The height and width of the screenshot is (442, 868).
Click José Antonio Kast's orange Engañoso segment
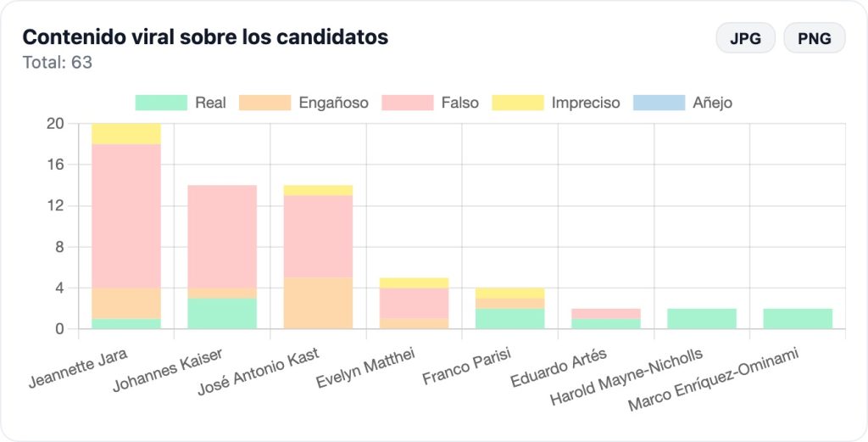[x=318, y=303]
